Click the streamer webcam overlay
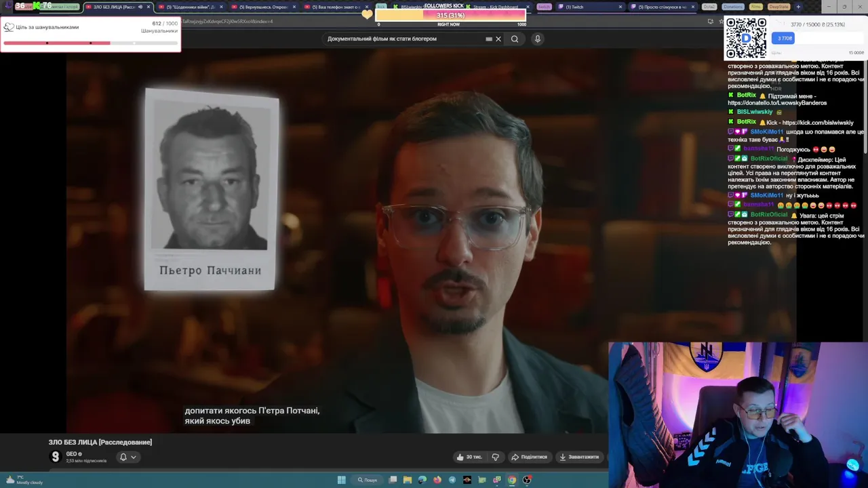Image resolution: width=868 pixels, height=488 pixels. tap(738, 415)
